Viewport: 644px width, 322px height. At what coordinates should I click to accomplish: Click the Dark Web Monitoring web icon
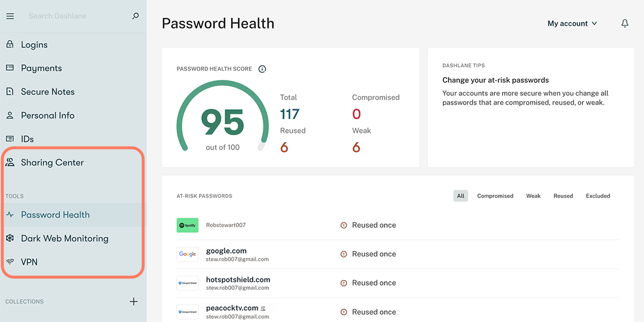click(10, 238)
